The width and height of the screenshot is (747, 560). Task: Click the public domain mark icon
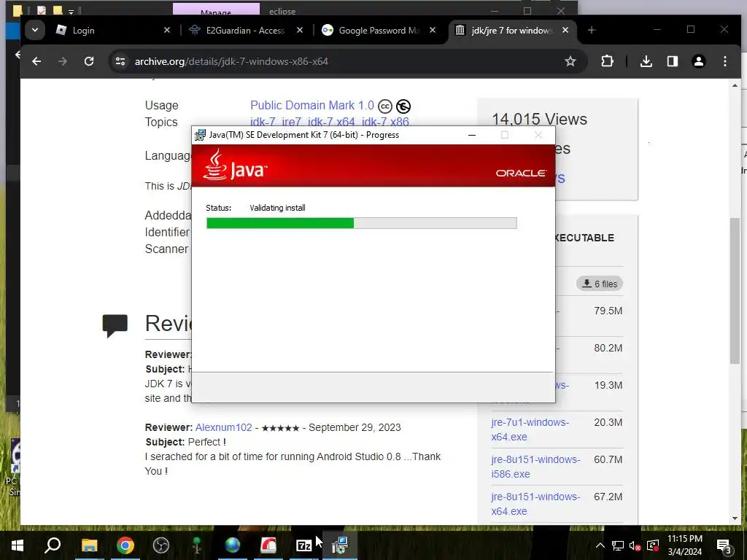click(x=403, y=106)
